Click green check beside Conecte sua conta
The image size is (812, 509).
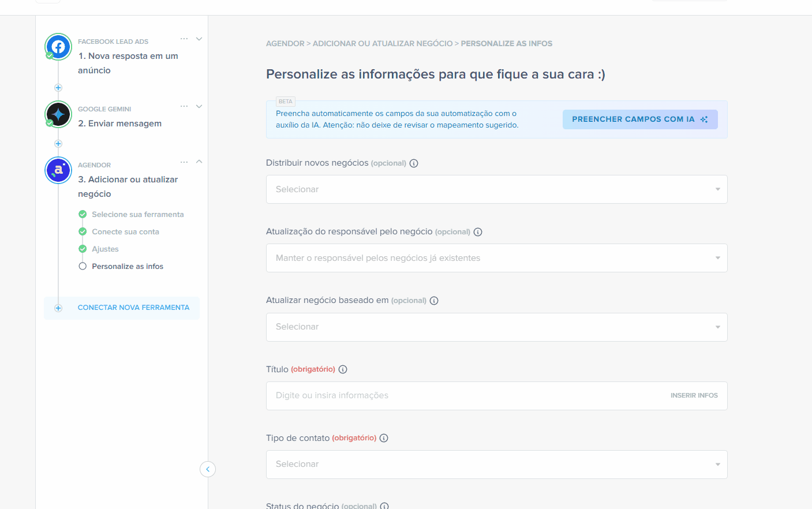[83, 231]
